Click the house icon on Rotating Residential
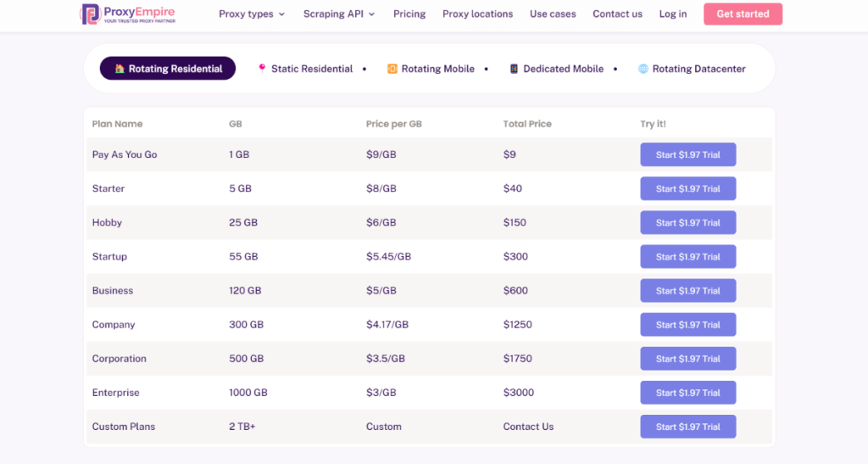 (120, 69)
